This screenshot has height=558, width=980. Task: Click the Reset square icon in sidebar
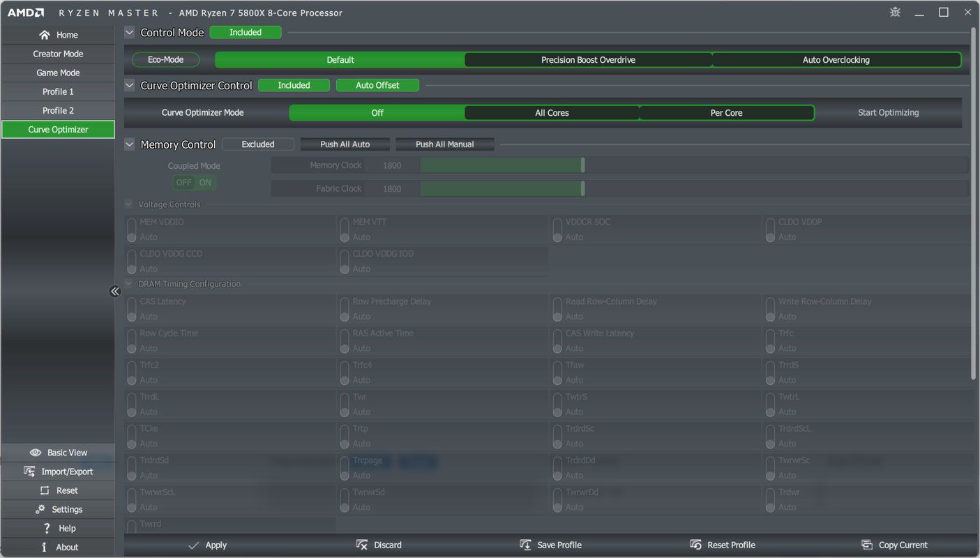coord(45,490)
